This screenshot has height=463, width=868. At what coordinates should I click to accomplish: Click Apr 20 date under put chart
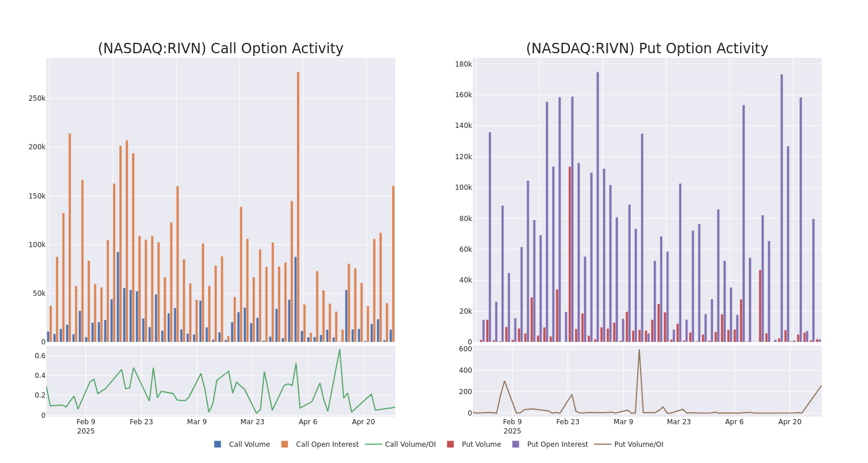790,422
